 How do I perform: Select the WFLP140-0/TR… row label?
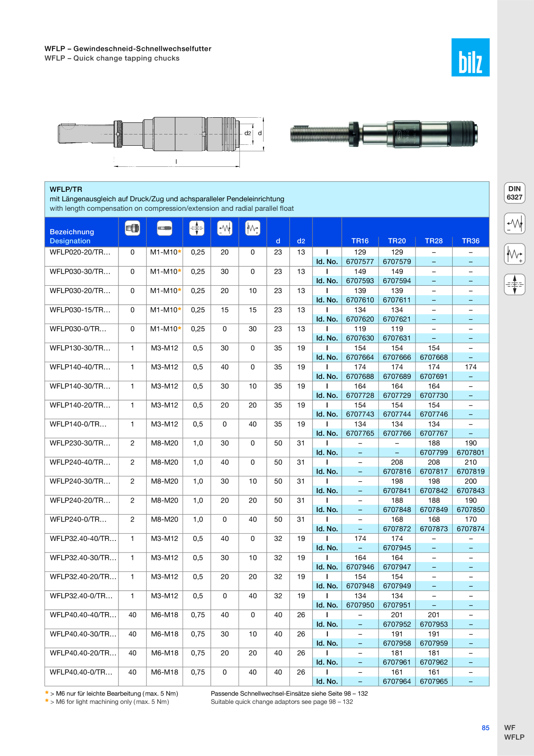(78, 424)
